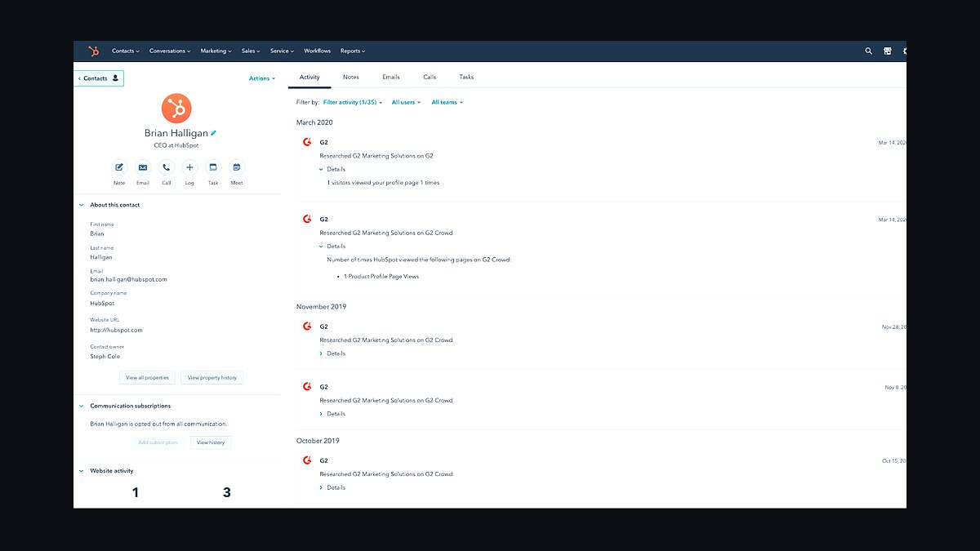Click CEO at HubSpot subtitle

point(176,145)
